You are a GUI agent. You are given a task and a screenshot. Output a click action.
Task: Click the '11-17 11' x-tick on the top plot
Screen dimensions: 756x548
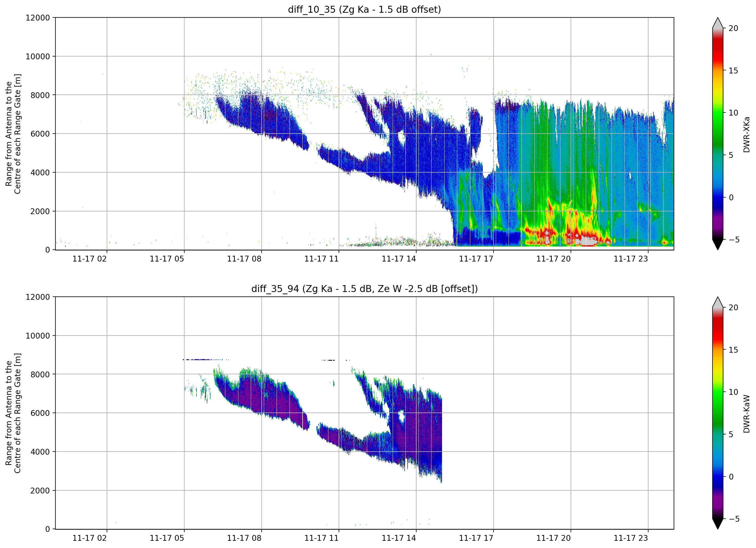coord(322,259)
